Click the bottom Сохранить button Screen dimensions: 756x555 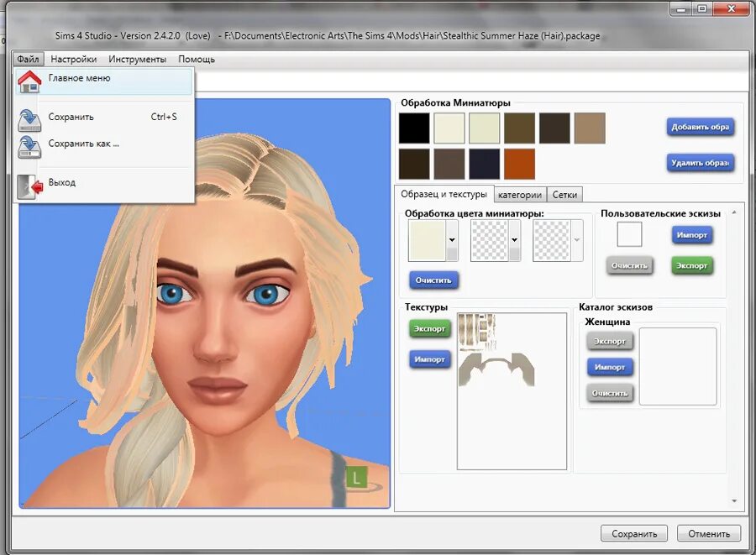coord(634,534)
